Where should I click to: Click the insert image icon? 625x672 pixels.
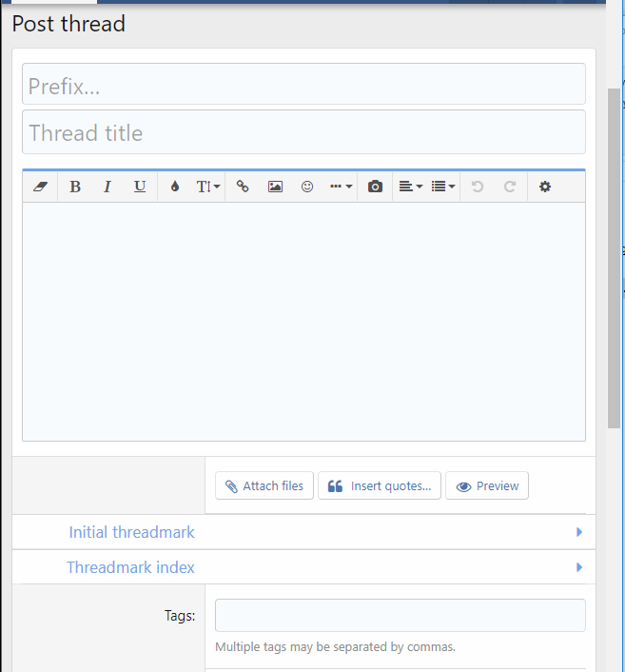pyautogui.click(x=275, y=187)
